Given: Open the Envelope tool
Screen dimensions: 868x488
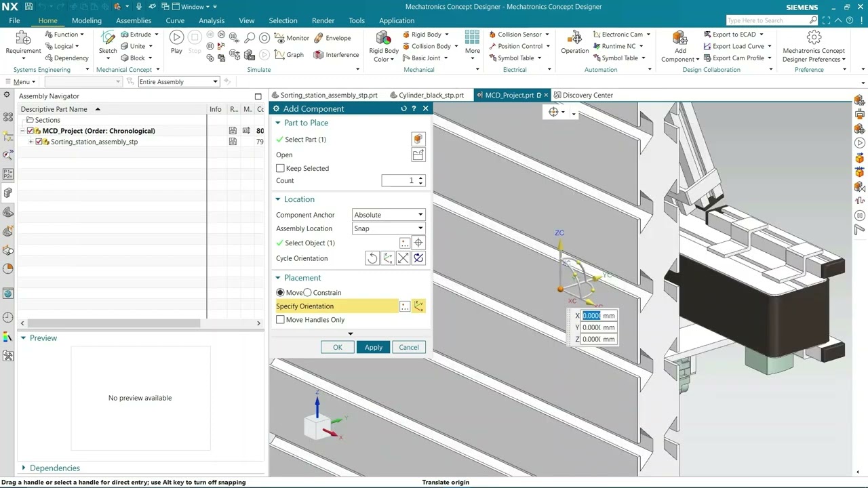Looking at the screenshot, I should click(x=332, y=38).
